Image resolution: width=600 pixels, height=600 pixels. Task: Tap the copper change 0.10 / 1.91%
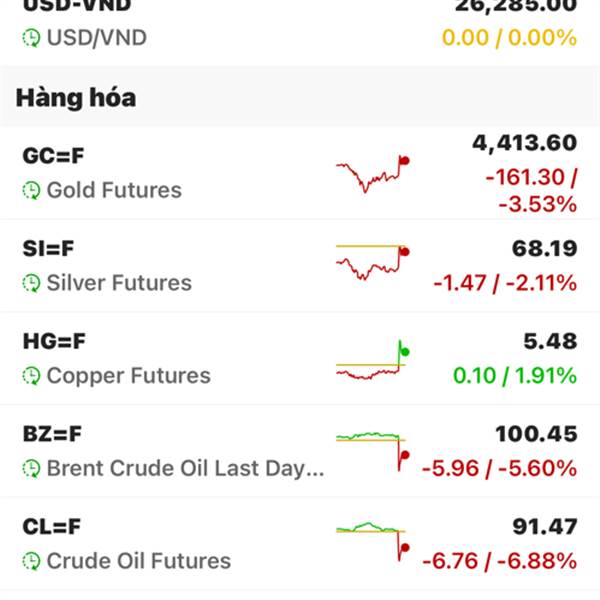click(x=514, y=376)
